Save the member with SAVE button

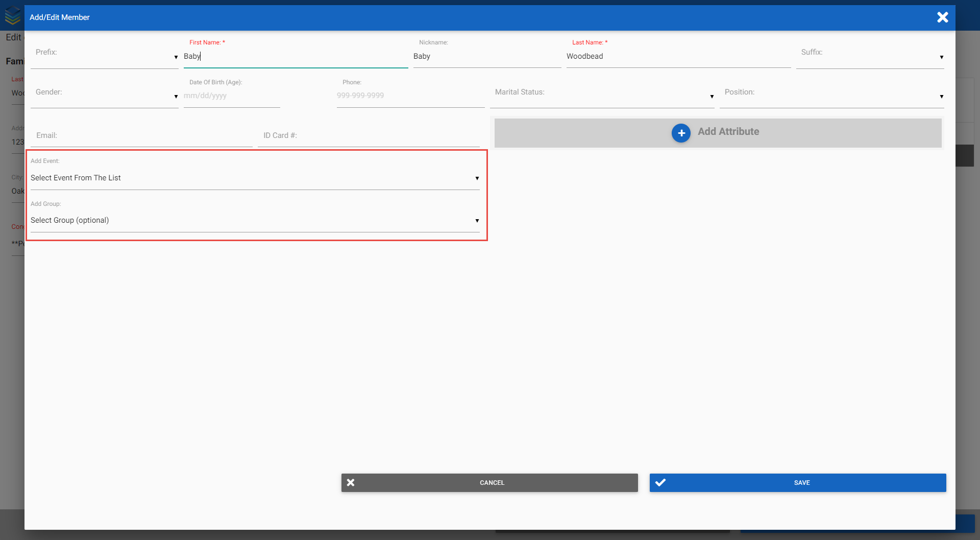798,483
